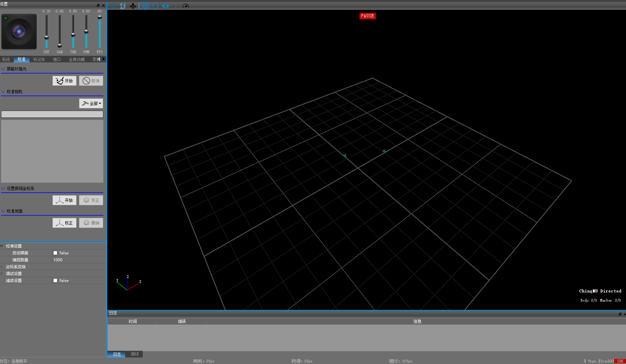Adjust the THR threshold slider
This screenshot has height=364, width=626.
[x=73, y=35]
